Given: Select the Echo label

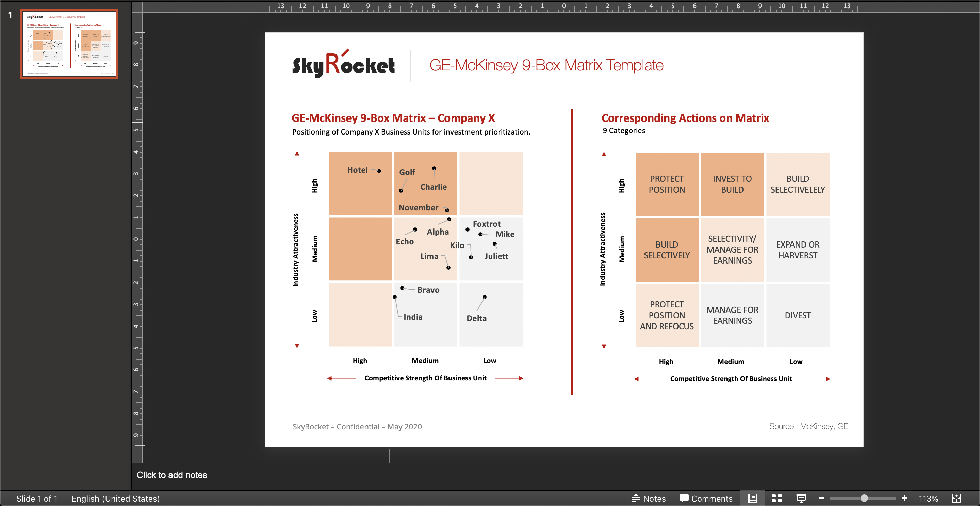Looking at the screenshot, I should pos(405,242).
